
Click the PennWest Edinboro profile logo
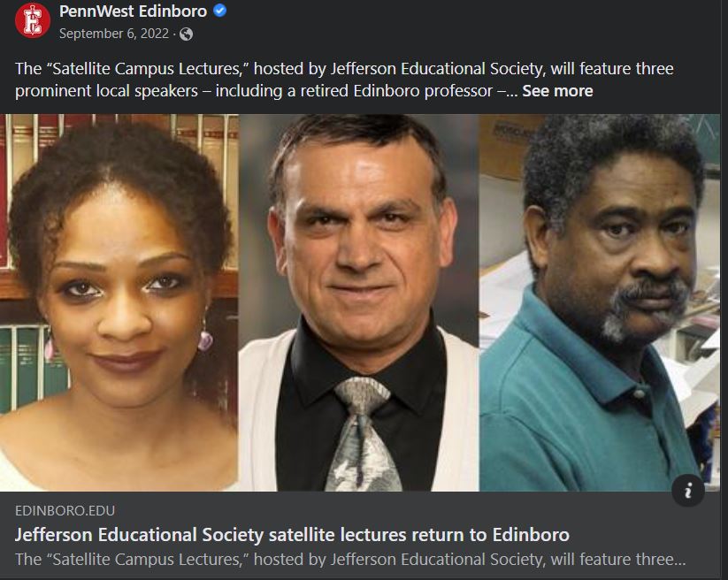click(x=32, y=20)
